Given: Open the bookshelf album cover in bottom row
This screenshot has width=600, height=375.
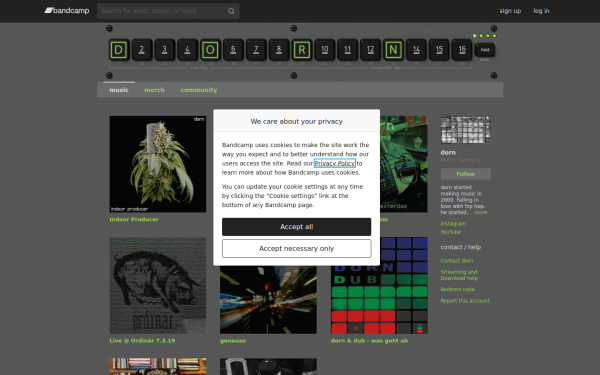Looking at the screenshot, I should [158, 367].
